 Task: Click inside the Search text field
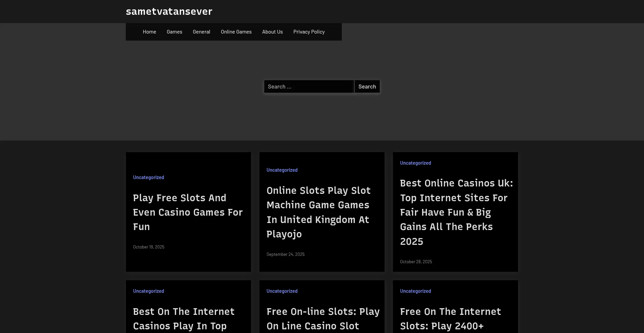[x=309, y=87]
